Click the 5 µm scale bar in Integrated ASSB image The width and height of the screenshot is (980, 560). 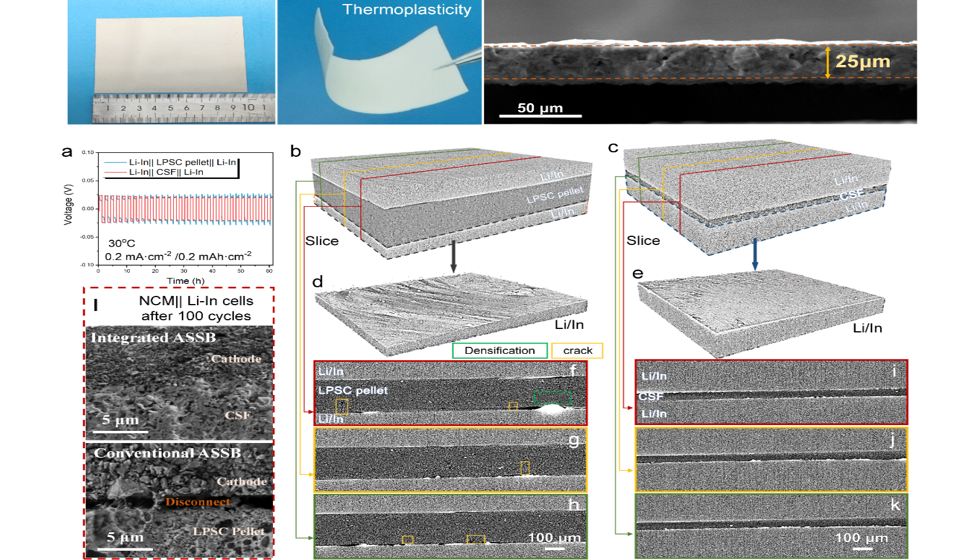(x=121, y=431)
